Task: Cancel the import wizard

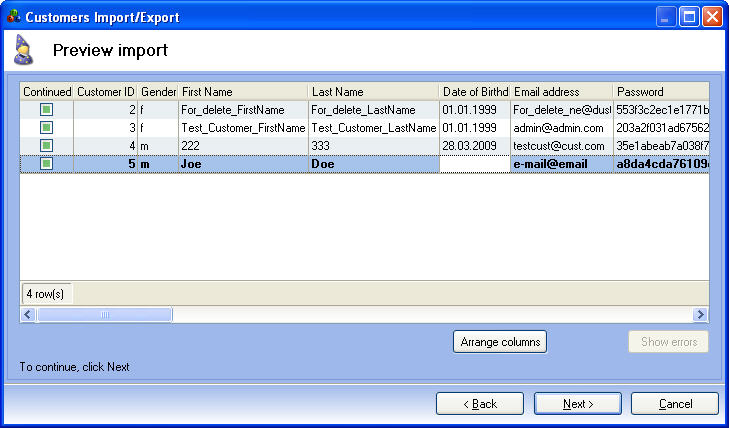Action: pyautogui.click(x=675, y=404)
